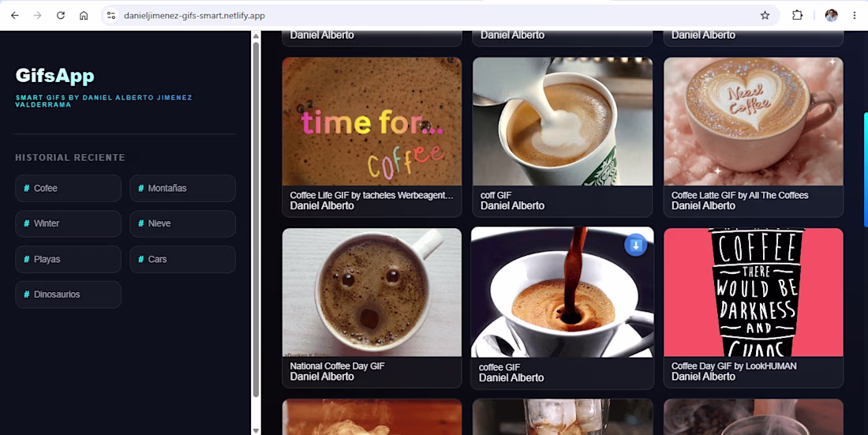The height and width of the screenshot is (435, 868).
Task: Click sidebar scrollbar up arrow
Action: point(256,36)
